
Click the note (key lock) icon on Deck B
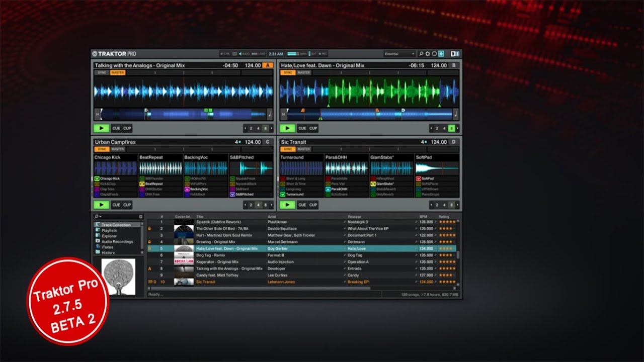click(x=456, y=115)
